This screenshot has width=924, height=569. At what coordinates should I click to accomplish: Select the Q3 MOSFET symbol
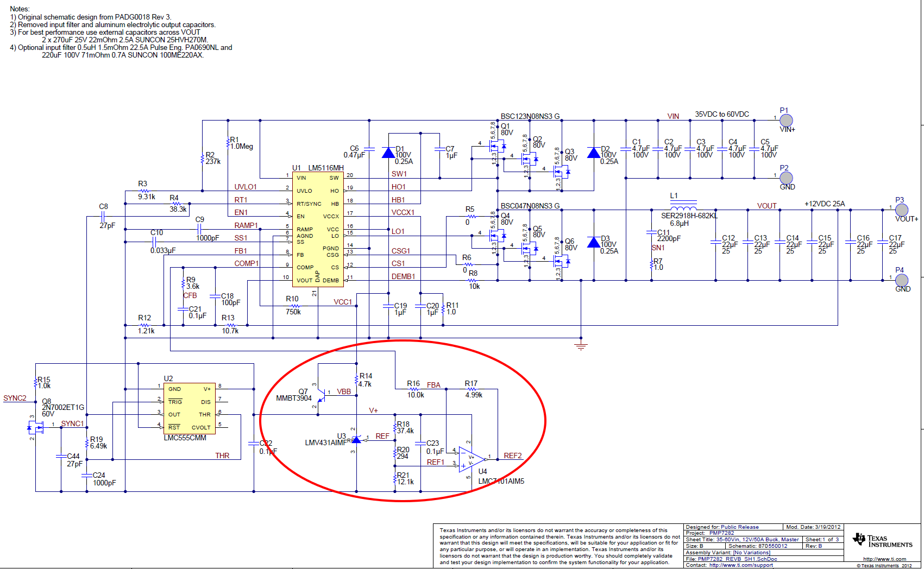click(x=562, y=172)
